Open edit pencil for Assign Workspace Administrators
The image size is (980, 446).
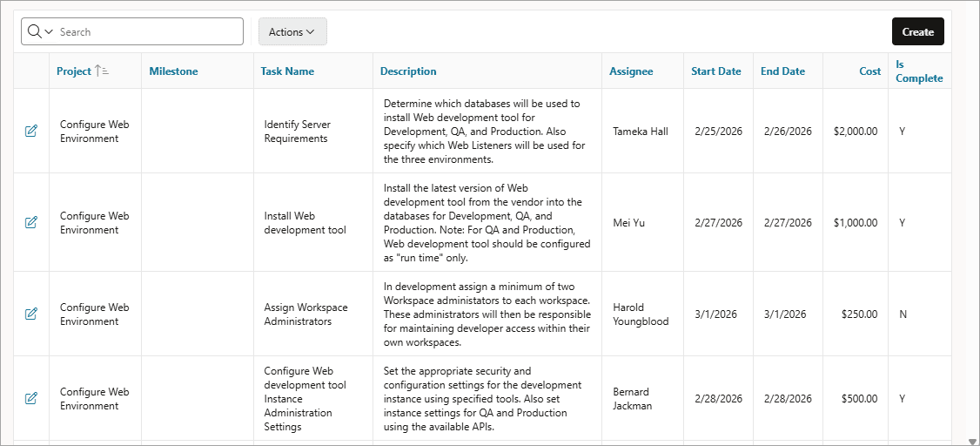click(x=30, y=314)
